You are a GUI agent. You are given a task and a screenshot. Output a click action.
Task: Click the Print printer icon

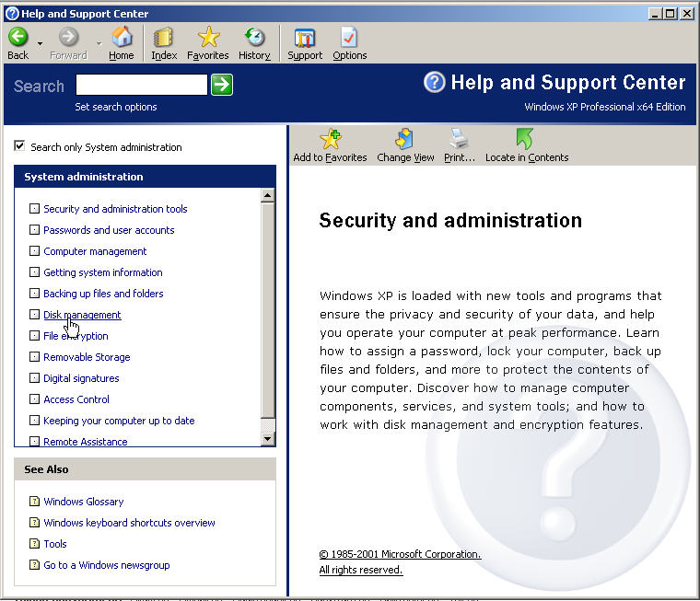[459, 139]
